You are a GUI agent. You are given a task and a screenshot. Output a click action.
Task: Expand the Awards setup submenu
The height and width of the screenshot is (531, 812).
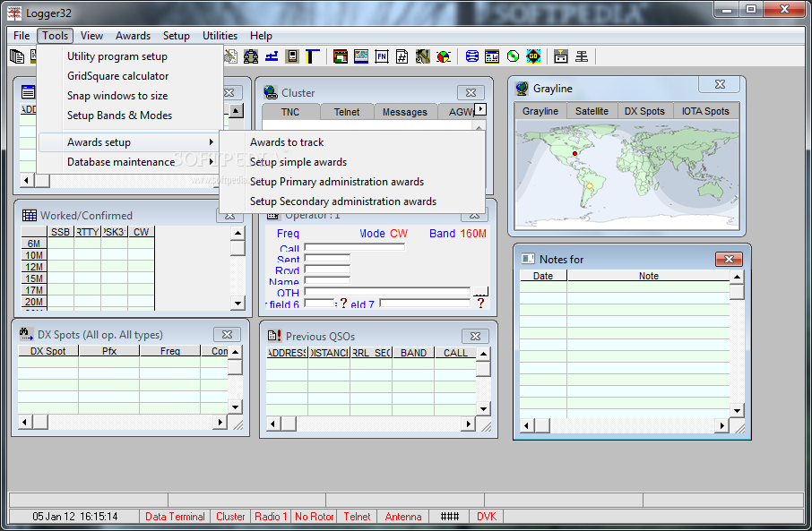coord(129,142)
